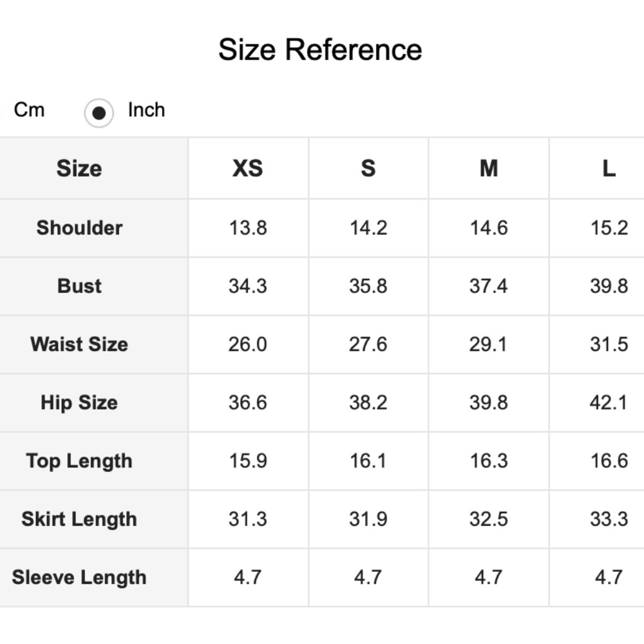
Task: Click the Skirt Length row label
Action: click(x=79, y=519)
